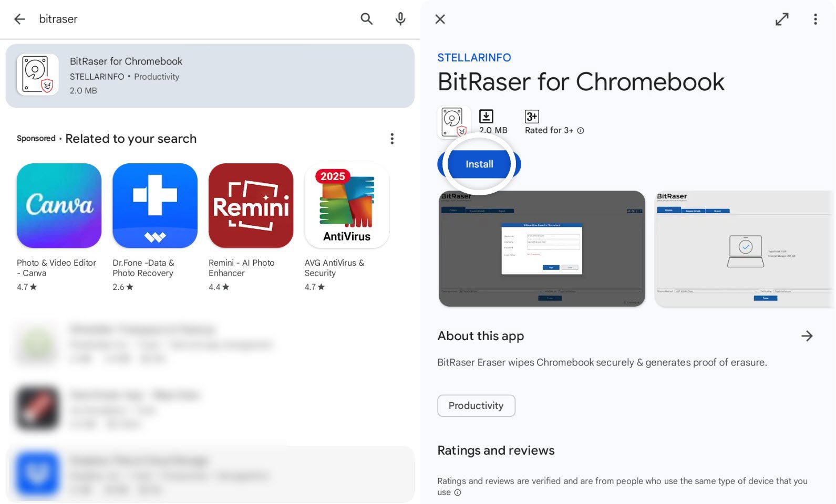
Task: Open options for sponsored Related to your search
Action: (x=392, y=139)
